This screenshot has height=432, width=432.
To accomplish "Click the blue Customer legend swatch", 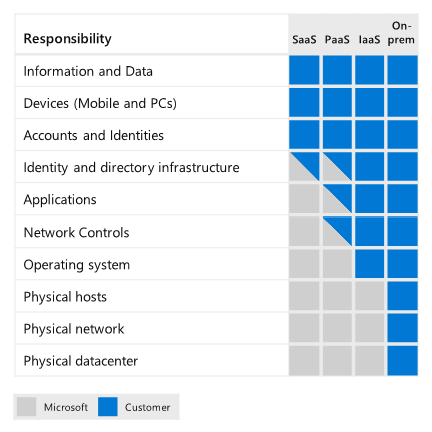I will coord(108,406).
